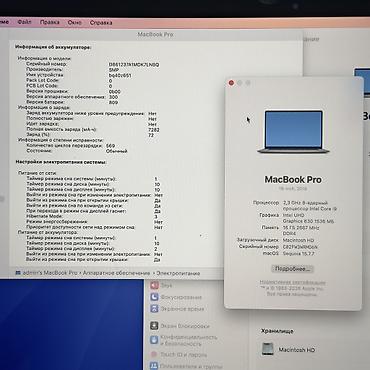Click the macOS Sequoia version value
370x370 pixels.
pyautogui.click(x=298, y=254)
